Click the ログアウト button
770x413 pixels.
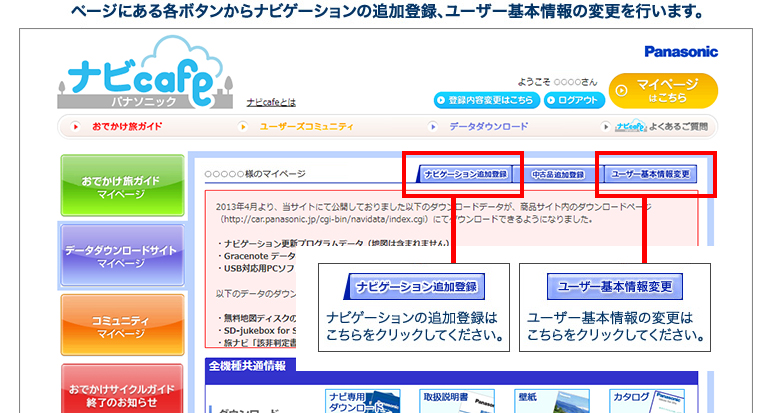pyautogui.click(x=574, y=100)
